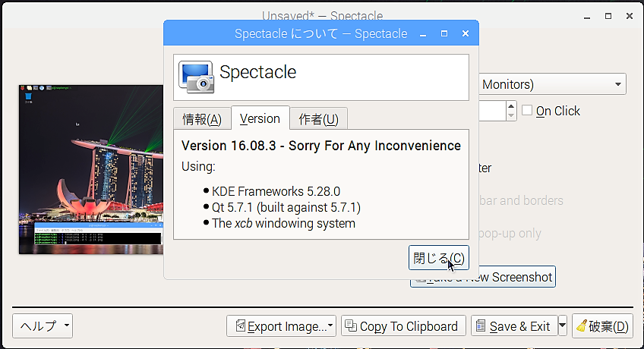Click the Marina Bay screenshot preview thumbnail
Screen dimensions: 644x349
click(91, 169)
